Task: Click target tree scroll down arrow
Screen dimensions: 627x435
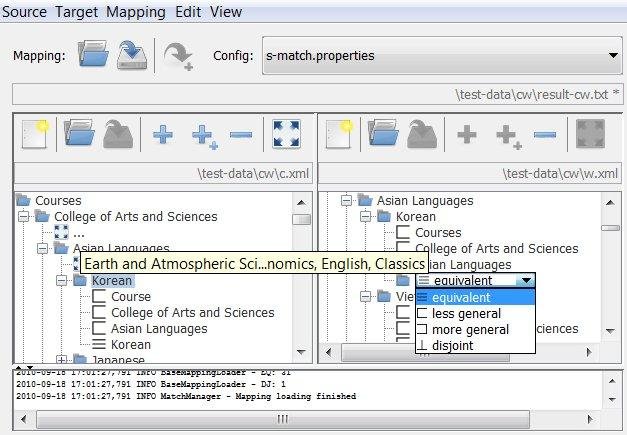Action: pos(610,331)
